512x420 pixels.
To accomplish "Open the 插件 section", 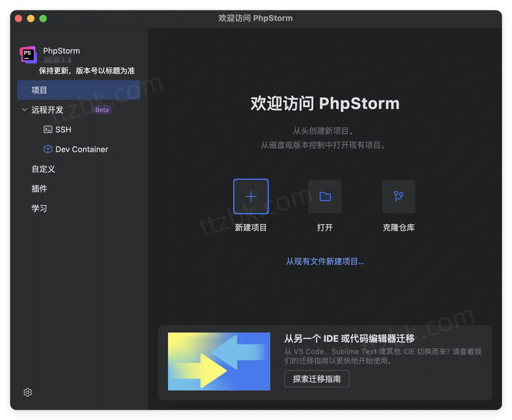I will coord(39,189).
